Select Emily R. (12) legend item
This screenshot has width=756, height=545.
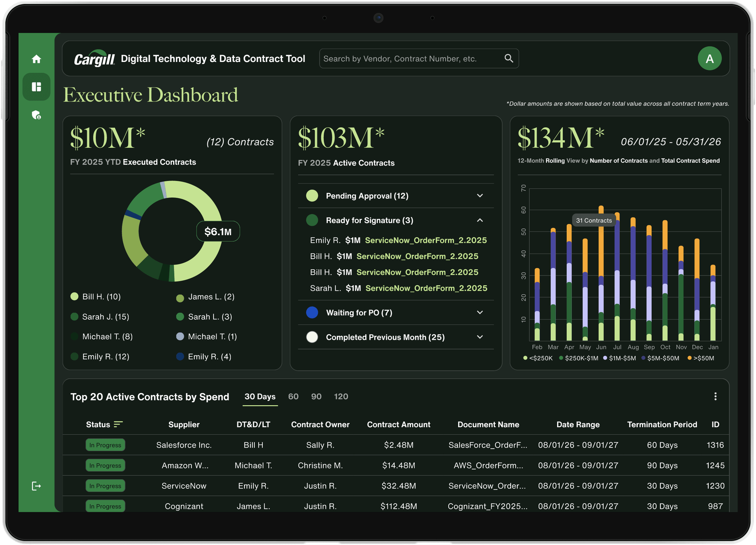[x=100, y=357]
